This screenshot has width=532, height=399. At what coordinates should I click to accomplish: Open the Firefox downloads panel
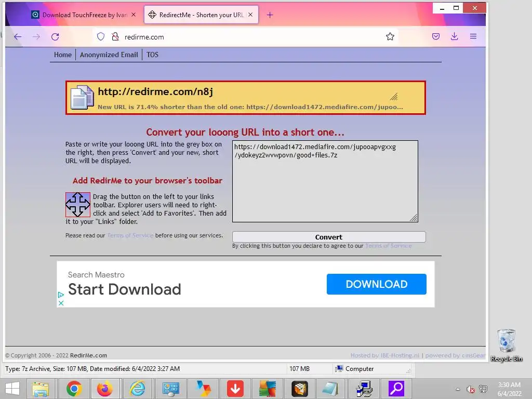[x=454, y=37]
